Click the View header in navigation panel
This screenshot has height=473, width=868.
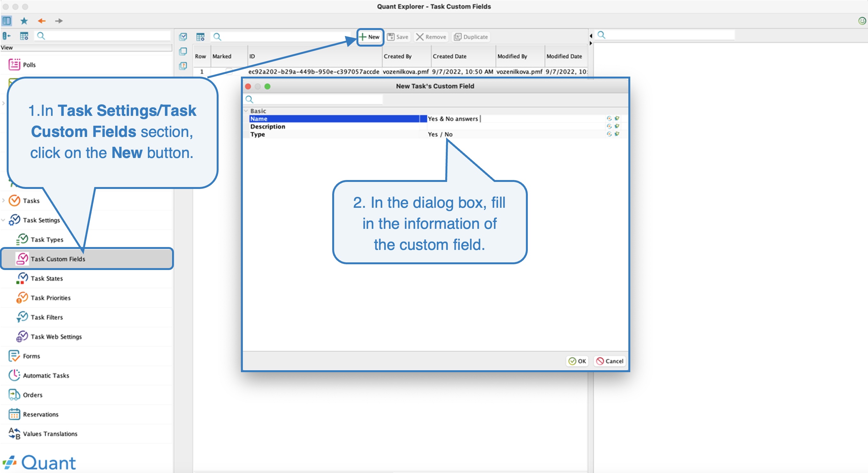coord(86,48)
